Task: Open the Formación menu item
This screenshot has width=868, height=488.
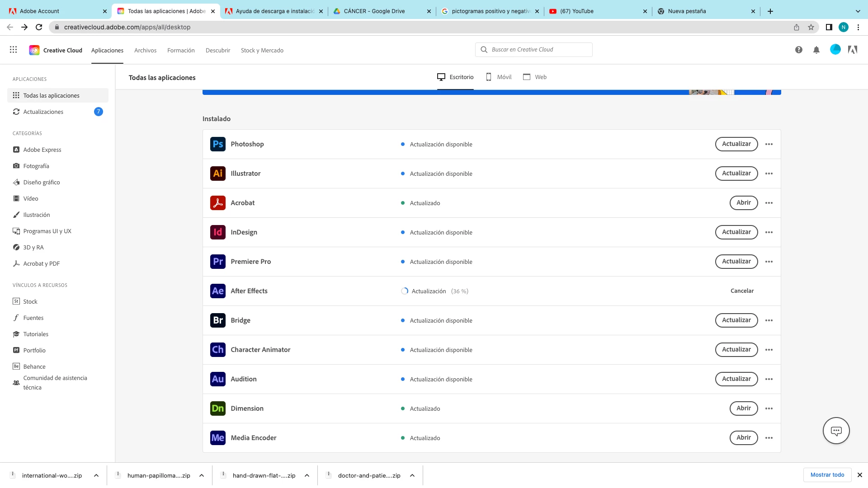Action: (181, 51)
